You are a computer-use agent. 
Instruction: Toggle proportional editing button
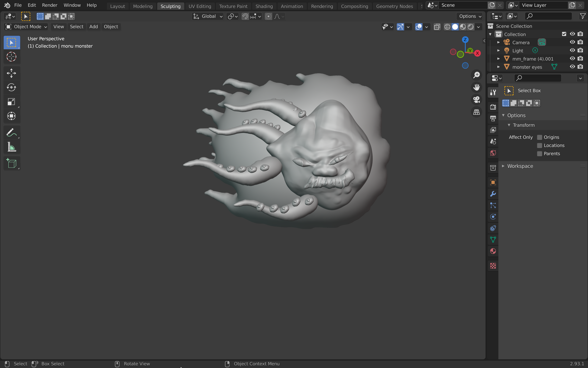(x=268, y=16)
